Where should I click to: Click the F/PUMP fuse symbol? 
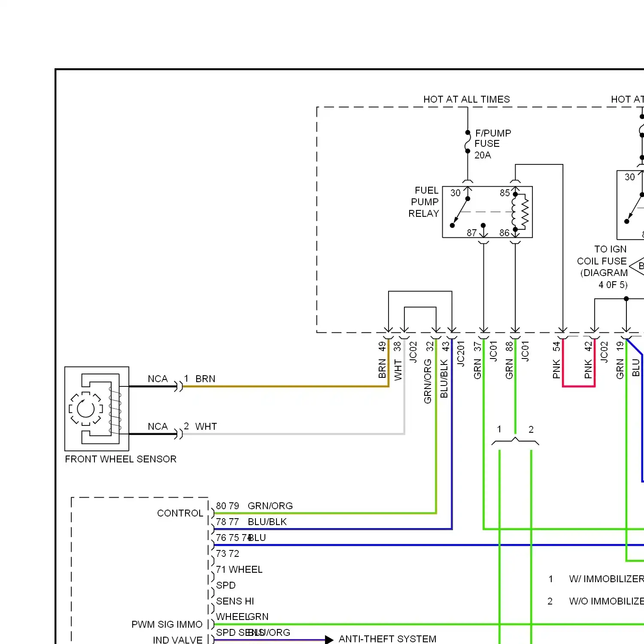(468, 142)
